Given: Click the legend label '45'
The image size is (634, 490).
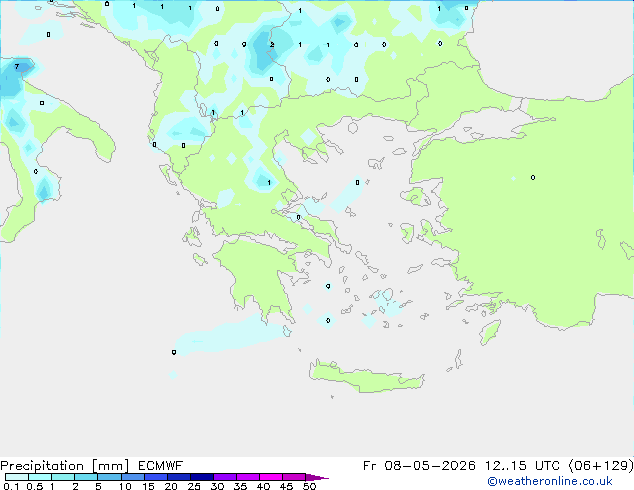Looking at the screenshot, I should (286, 486).
